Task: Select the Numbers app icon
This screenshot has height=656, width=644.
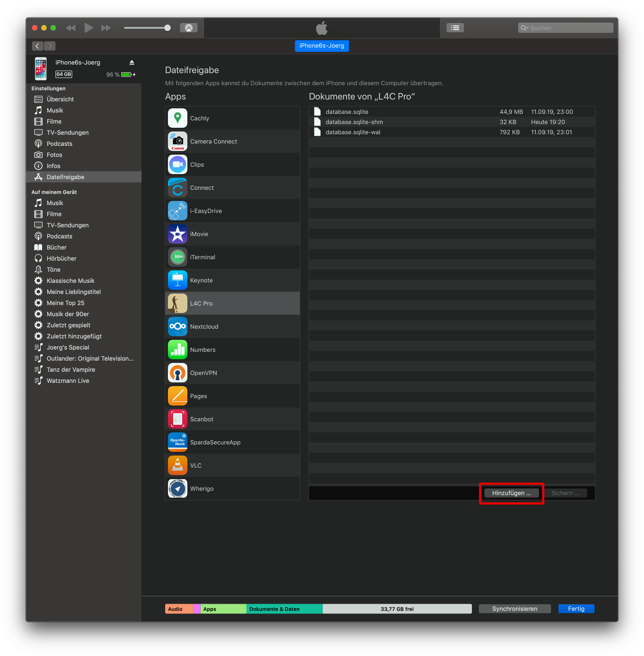Action: [x=178, y=350]
